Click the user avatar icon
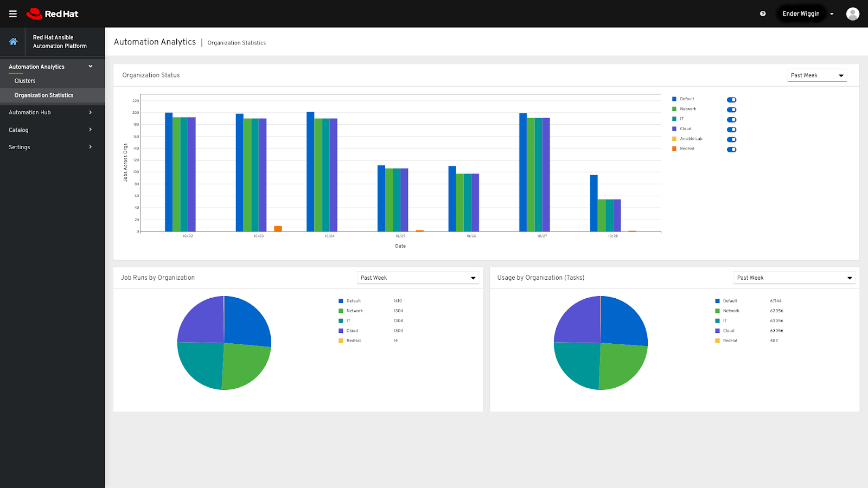 point(852,14)
